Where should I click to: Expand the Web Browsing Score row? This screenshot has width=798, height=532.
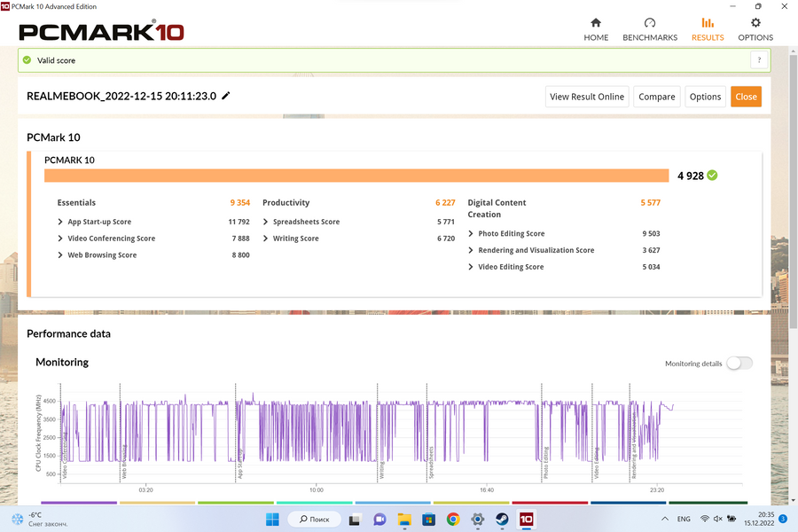click(x=60, y=255)
